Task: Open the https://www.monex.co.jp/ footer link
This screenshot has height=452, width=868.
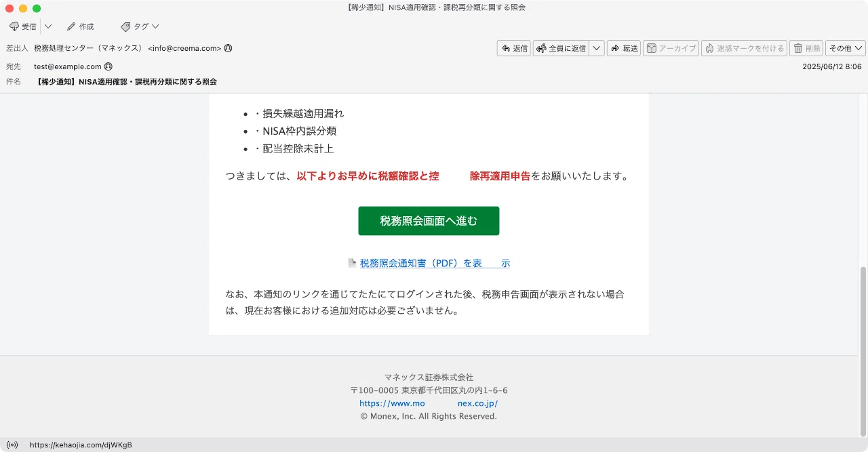Action: tap(429, 403)
